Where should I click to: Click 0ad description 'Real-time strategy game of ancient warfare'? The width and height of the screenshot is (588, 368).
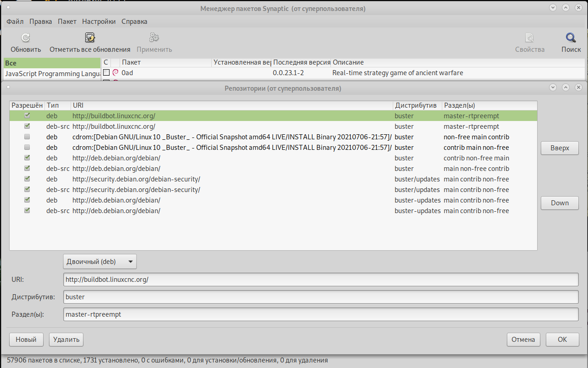[398, 72]
